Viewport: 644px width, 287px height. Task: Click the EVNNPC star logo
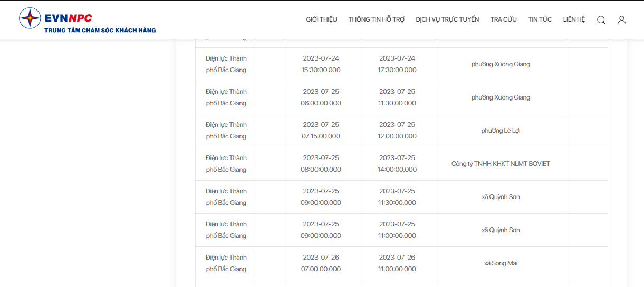pyautogui.click(x=30, y=18)
